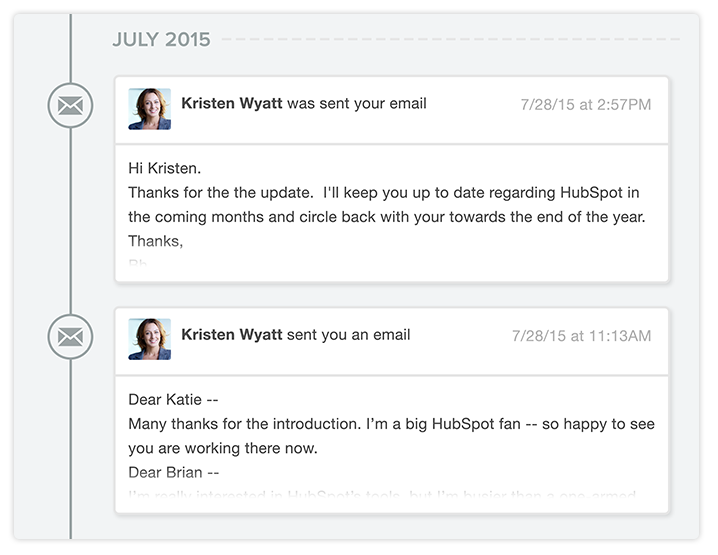Open Kristen Wyatt's avatar on the sent email card

click(x=150, y=109)
